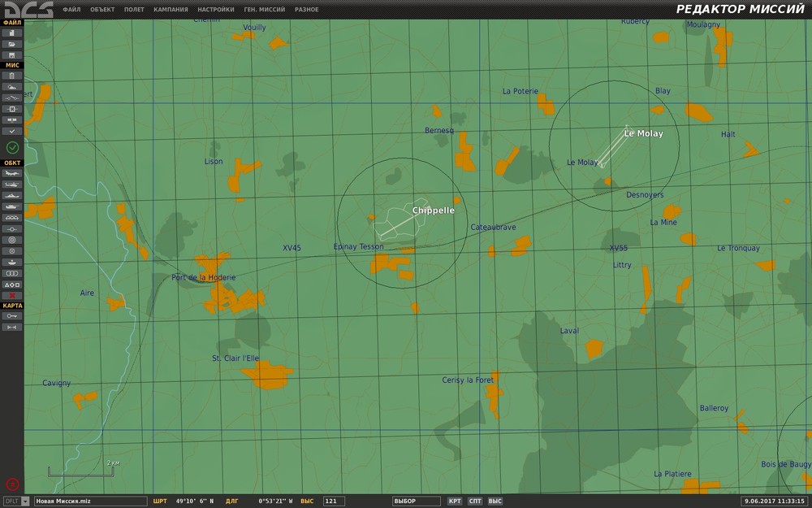Click the Cateaubrave town label
This screenshot has height=508, width=812.
click(x=493, y=227)
